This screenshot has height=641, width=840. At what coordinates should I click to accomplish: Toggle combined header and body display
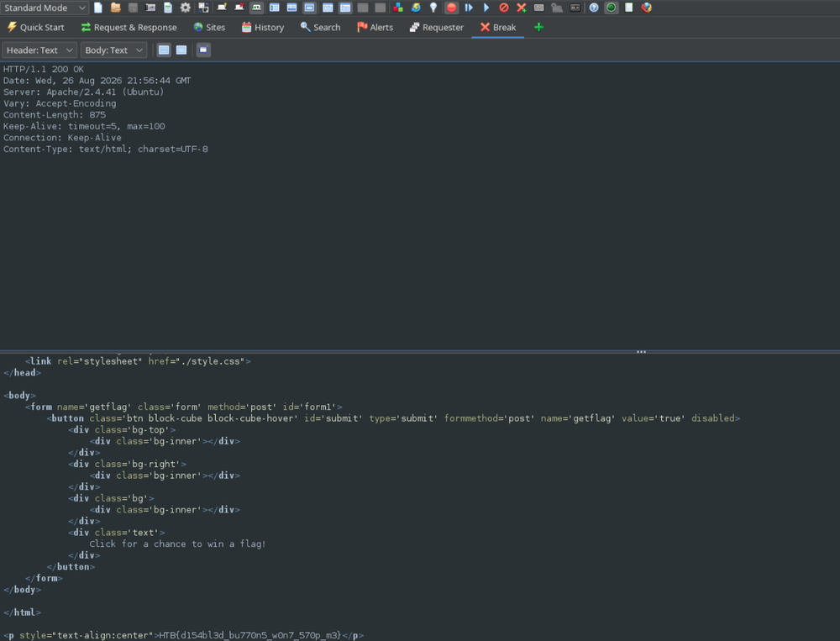(181, 50)
